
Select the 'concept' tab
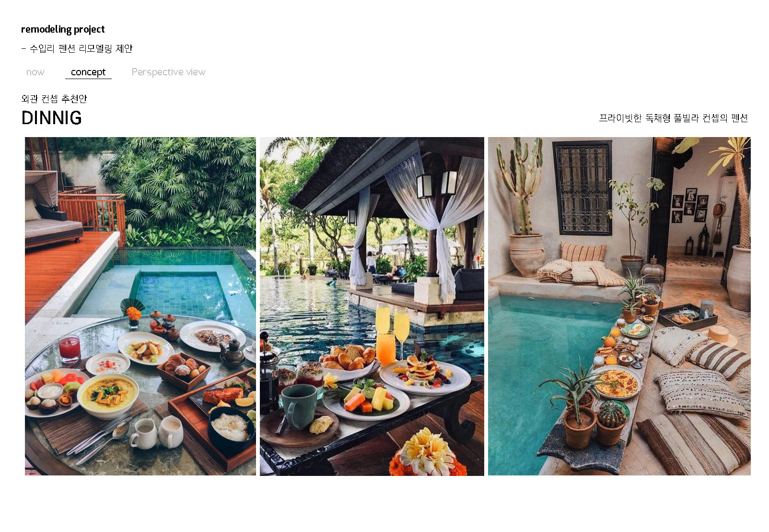(88, 72)
